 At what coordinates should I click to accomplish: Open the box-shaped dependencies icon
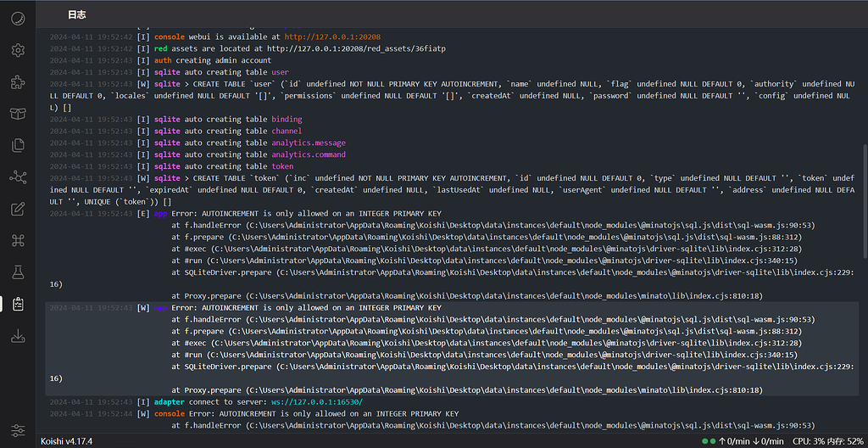[19, 114]
